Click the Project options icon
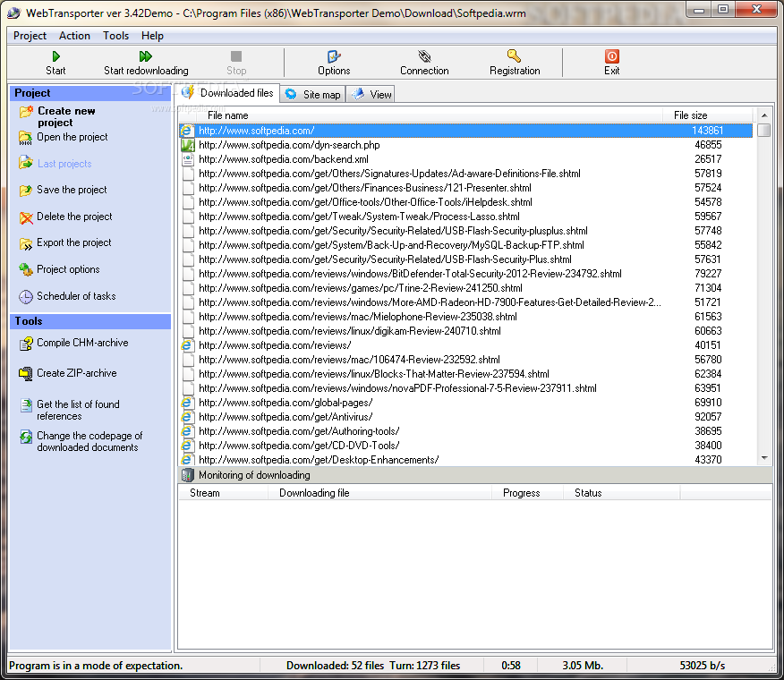 [26, 269]
